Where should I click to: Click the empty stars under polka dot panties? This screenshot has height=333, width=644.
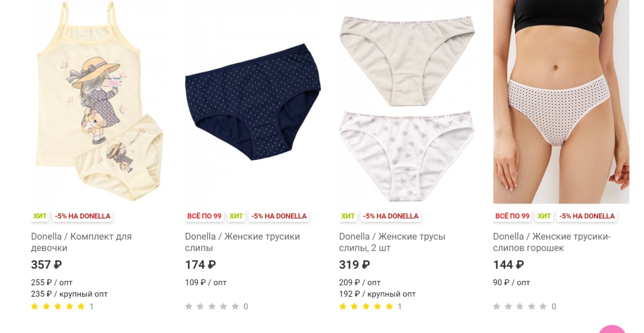[x=520, y=306]
